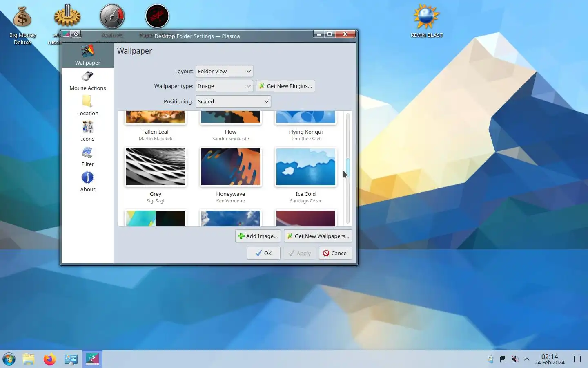The height and width of the screenshot is (368, 588).
Task: Open the dark red circular desktop icon
Action: tap(157, 16)
